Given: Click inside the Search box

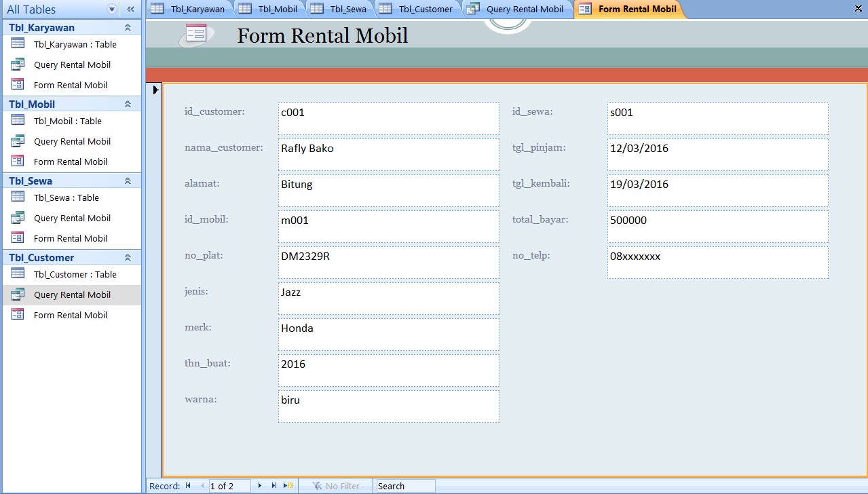Looking at the screenshot, I should 405,486.
